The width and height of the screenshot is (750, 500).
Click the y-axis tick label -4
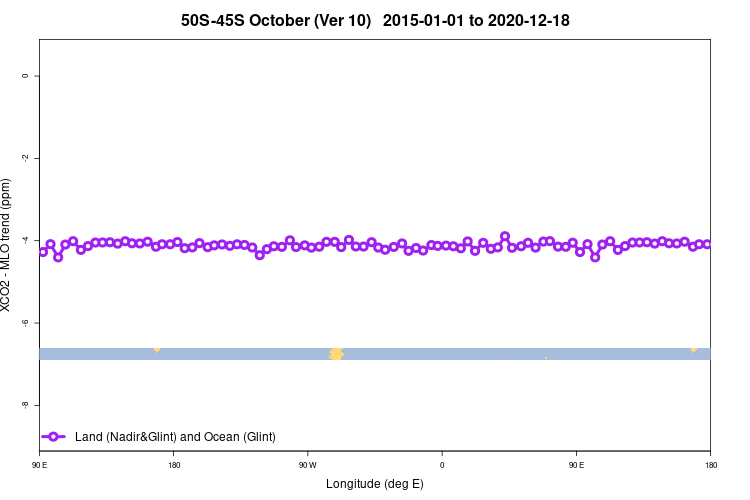point(25,240)
